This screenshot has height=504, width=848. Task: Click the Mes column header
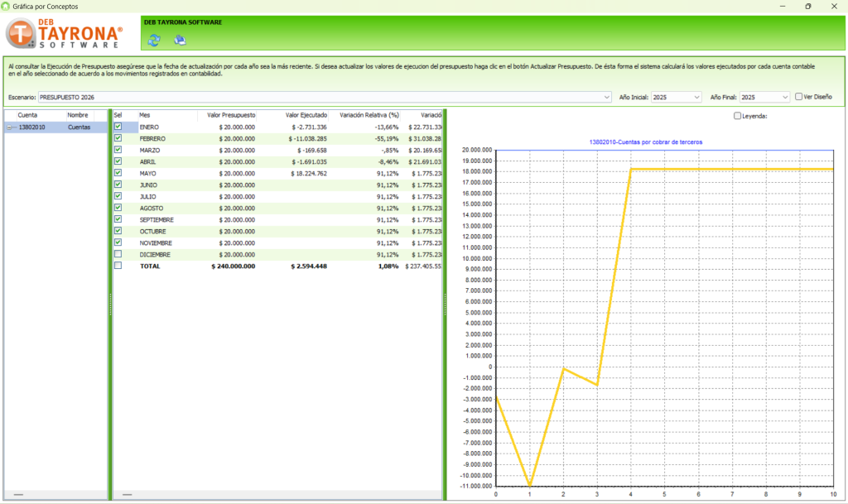(x=145, y=115)
